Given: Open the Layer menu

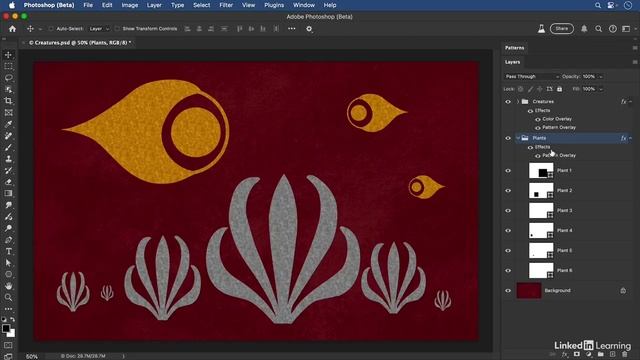Looking at the screenshot, I should click(x=154, y=5).
